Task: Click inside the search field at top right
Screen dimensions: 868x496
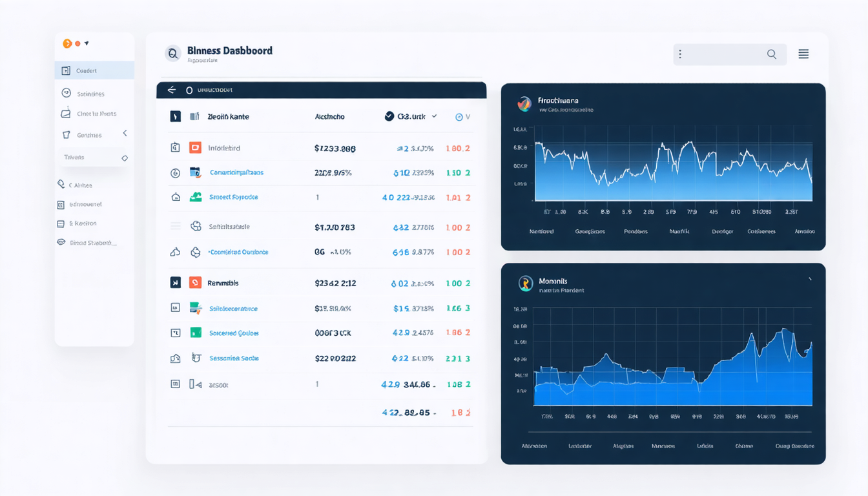Action: coord(730,54)
